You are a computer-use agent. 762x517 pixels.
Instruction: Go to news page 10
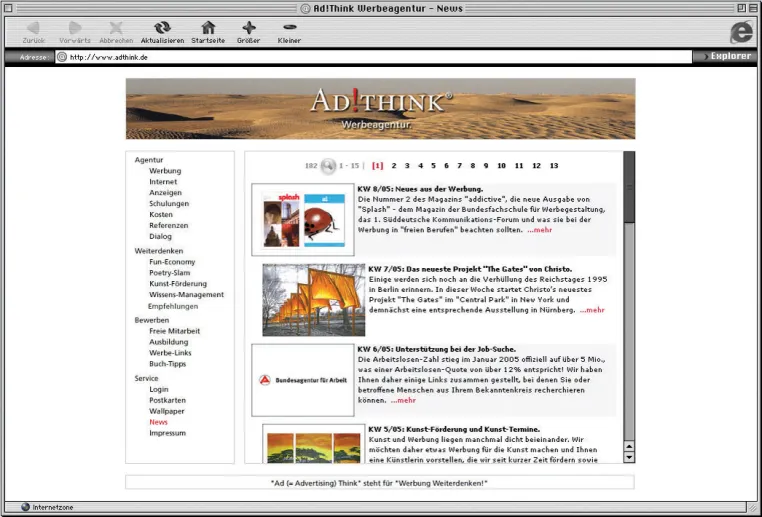coord(502,166)
